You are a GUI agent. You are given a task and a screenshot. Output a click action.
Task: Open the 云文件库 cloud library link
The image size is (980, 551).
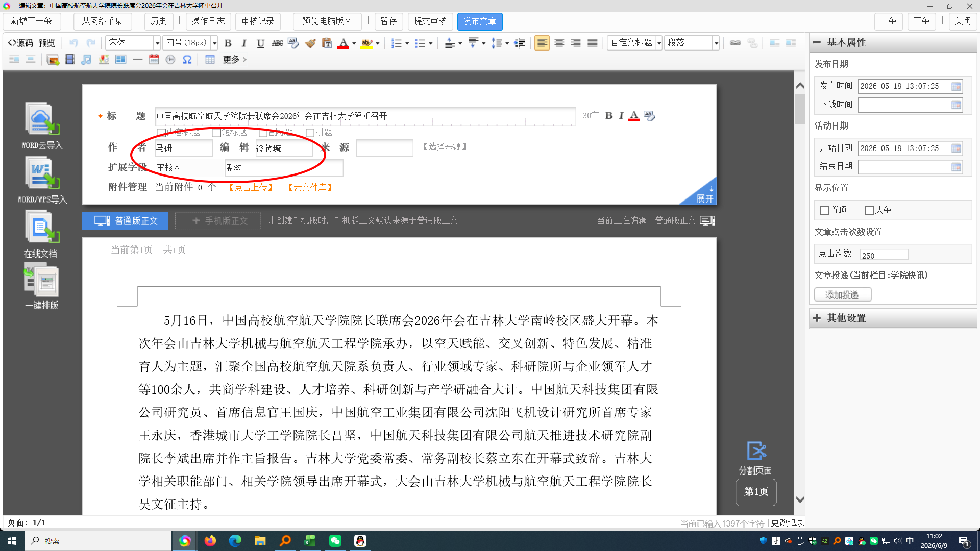coord(310,187)
